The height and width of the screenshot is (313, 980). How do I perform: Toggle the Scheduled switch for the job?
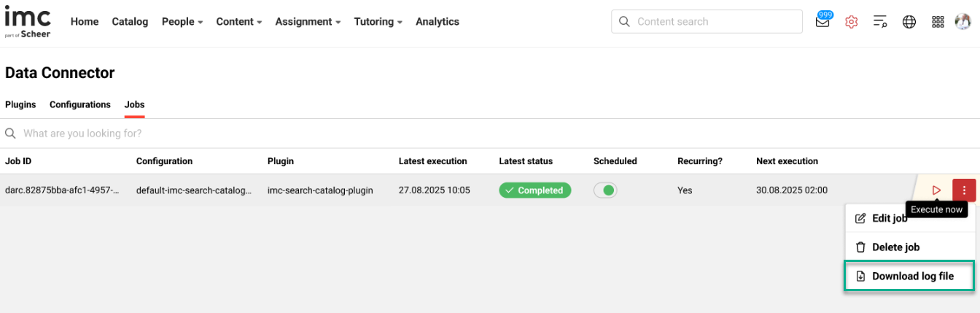click(605, 190)
